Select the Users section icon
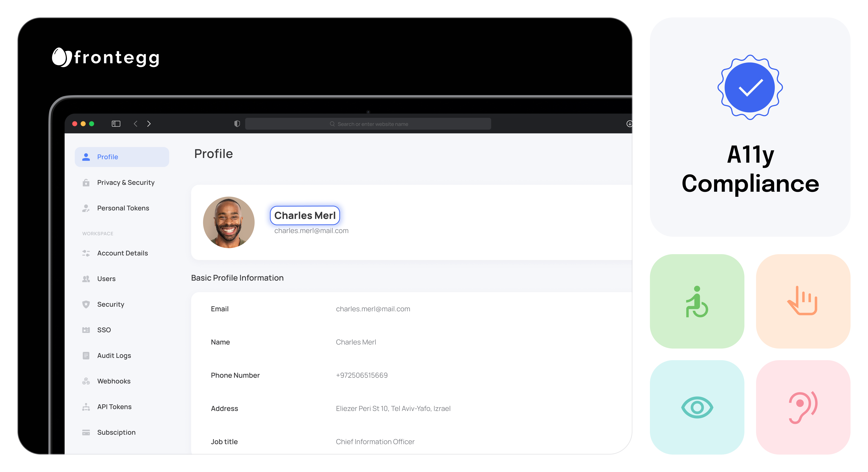The image size is (868, 472). pyautogui.click(x=86, y=279)
